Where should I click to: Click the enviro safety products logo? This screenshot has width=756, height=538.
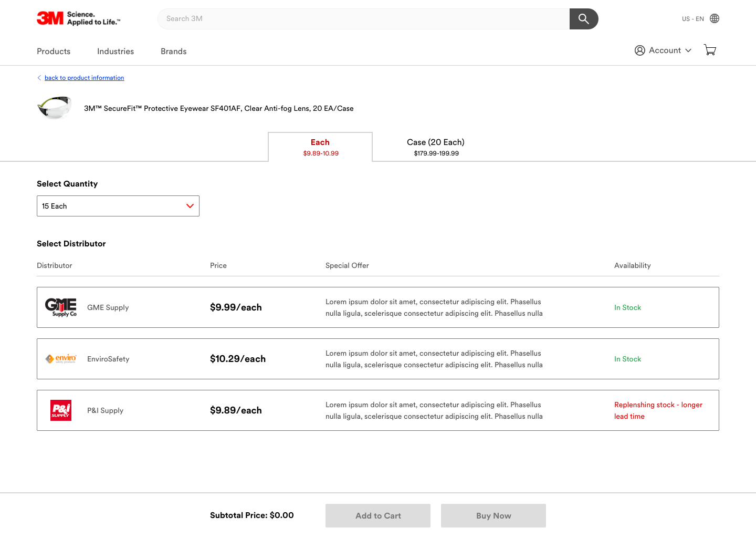[x=61, y=359]
